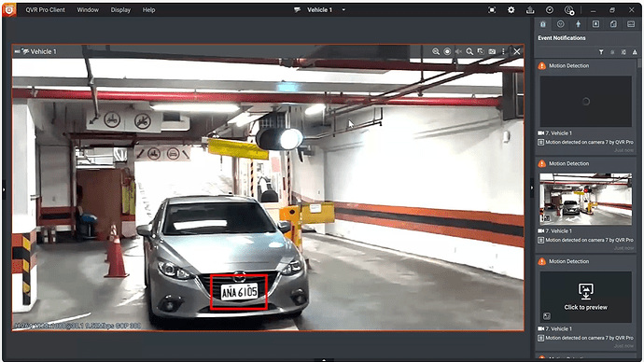Start manual recording on Vehicle 1 view
Screen dimensions: 644x362
(447, 51)
